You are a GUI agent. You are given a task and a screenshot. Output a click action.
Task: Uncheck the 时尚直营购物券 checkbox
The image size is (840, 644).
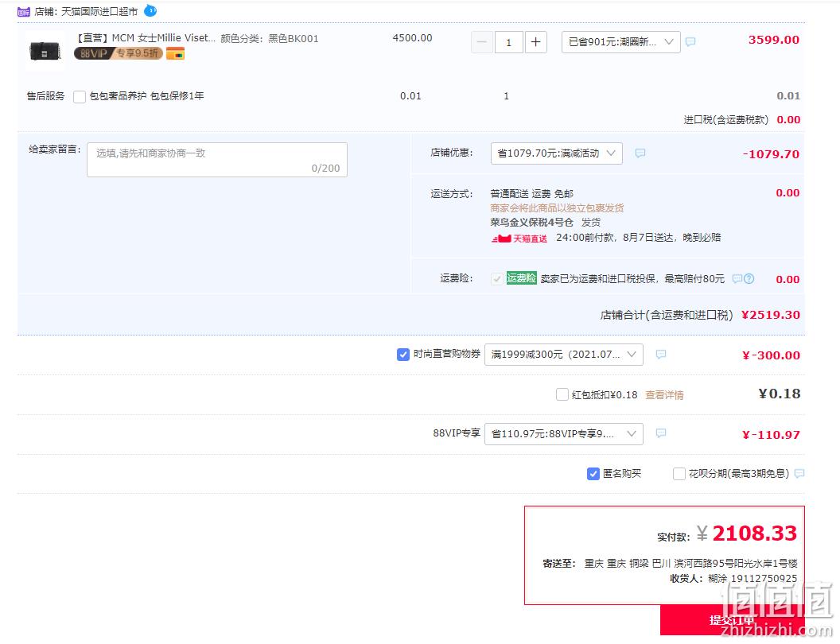click(403, 355)
